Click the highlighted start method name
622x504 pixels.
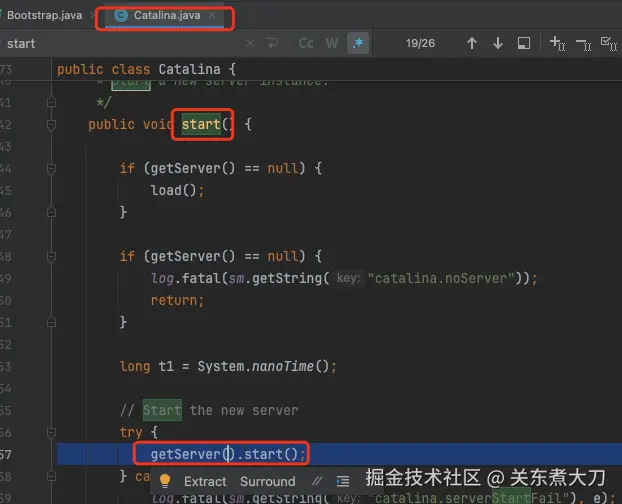[x=201, y=125]
